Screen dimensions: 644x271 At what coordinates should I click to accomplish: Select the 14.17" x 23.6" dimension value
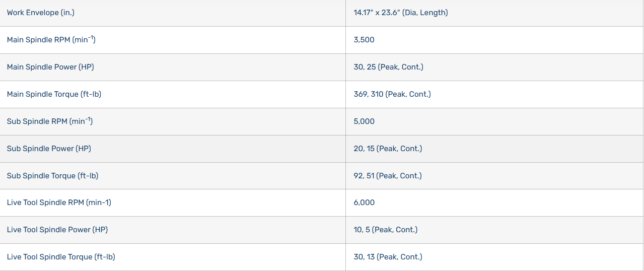coord(400,13)
